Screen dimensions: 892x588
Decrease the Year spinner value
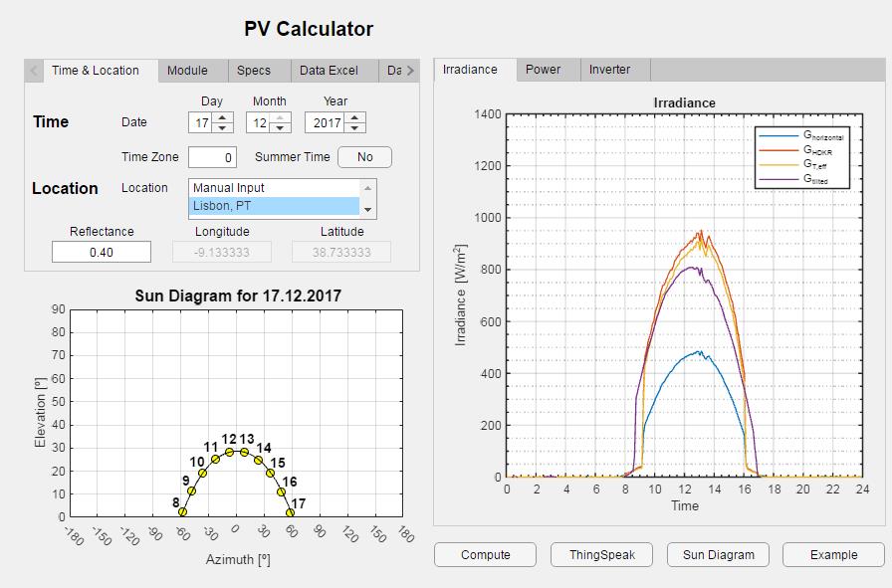coord(355,127)
